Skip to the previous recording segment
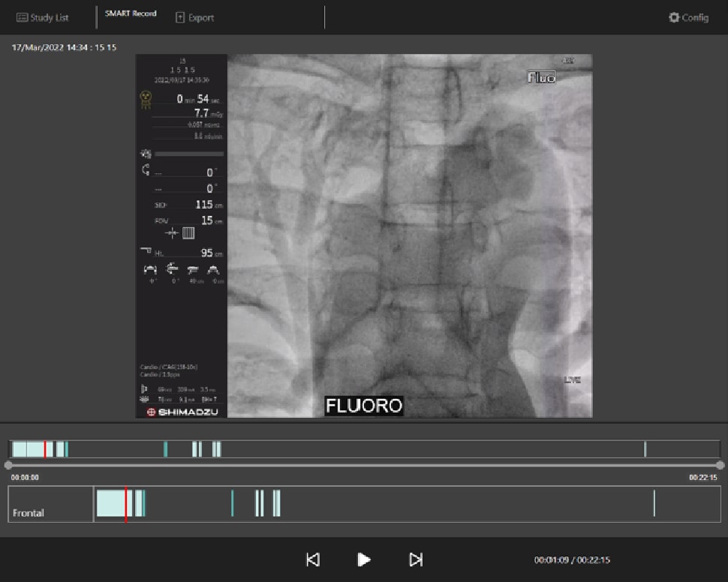Viewport: 728px width, 582px height. (313, 559)
